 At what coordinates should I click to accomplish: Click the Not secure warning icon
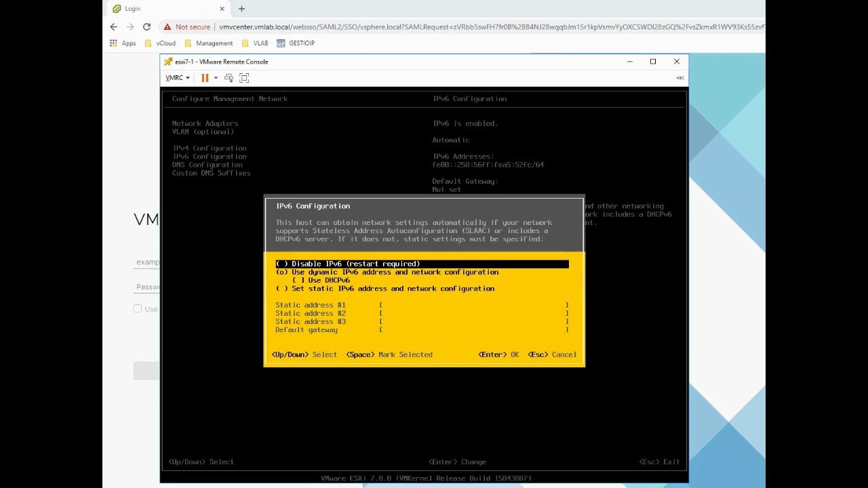pos(167,27)
